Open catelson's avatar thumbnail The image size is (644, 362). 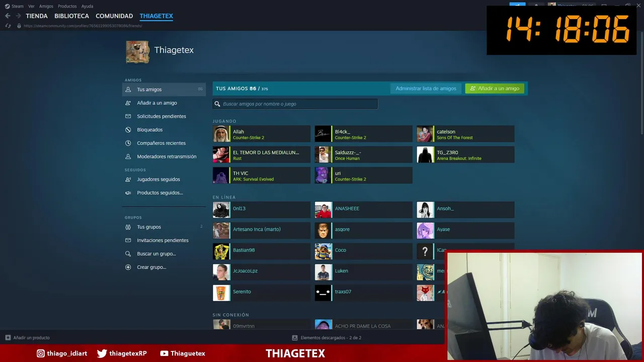tap(425, 134)
